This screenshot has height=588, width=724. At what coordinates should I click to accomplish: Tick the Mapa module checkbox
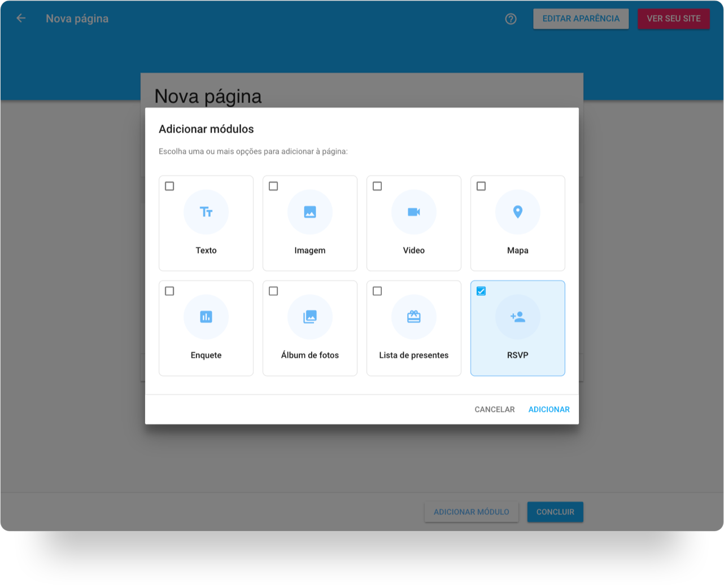[481, 186]
